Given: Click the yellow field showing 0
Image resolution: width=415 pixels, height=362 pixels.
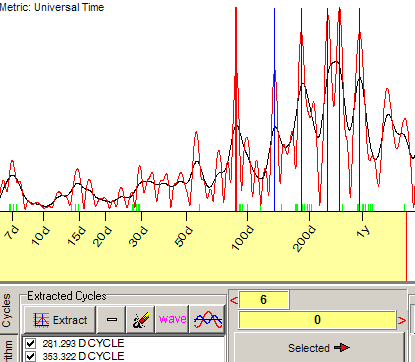Looking at the screenshot, I should pos(317,320).
